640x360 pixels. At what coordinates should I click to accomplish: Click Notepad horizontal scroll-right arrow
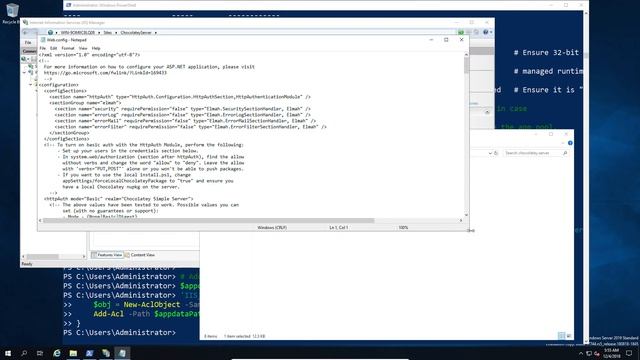[x=461, y=220]
